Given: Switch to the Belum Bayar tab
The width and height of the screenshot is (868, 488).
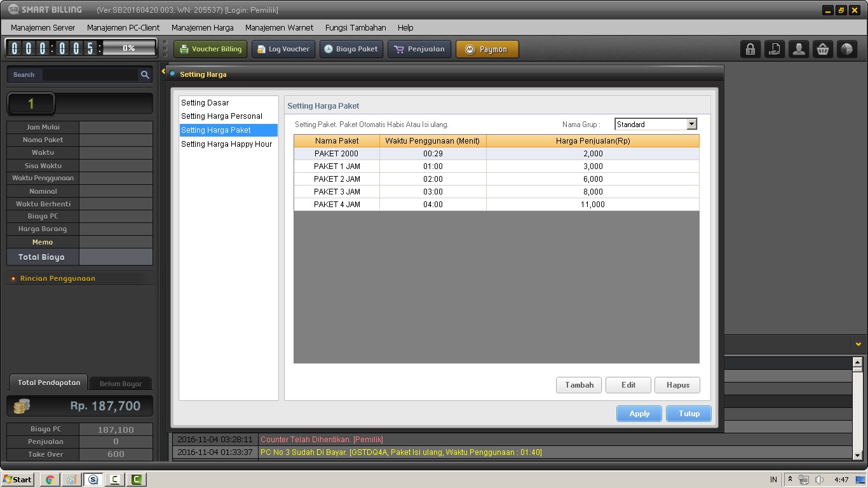Looking at the screenshot, I should pyautogui.click(x=121, y=384).
